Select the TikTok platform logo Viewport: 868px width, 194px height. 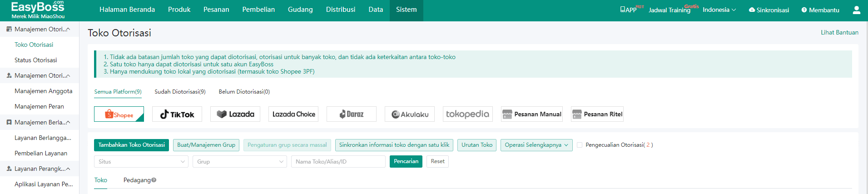pos(177,114)
